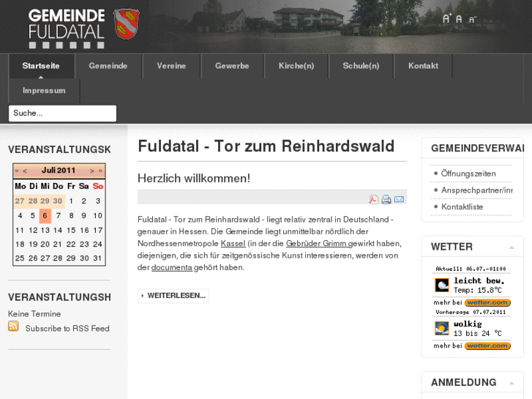Screen dimensions: 532x399
Task: Go to previous month in calendar
Action: [25, 171]
